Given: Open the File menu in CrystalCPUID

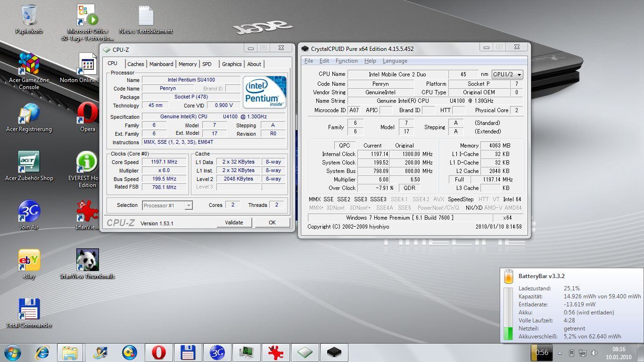Looking at the screenshot, I should click(309, 61).
